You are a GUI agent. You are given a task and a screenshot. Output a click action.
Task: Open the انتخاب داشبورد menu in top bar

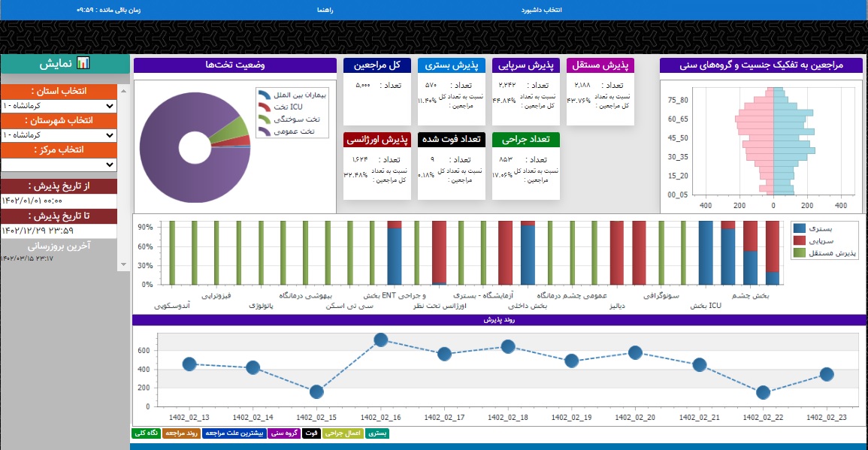click(542, 11)
